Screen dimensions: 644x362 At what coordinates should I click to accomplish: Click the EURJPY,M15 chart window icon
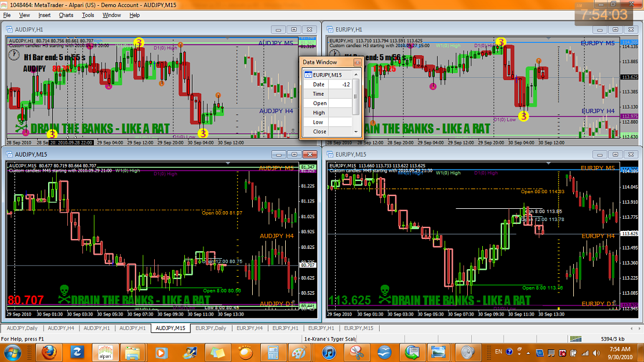pyautogui.click(x=330, y=154)
